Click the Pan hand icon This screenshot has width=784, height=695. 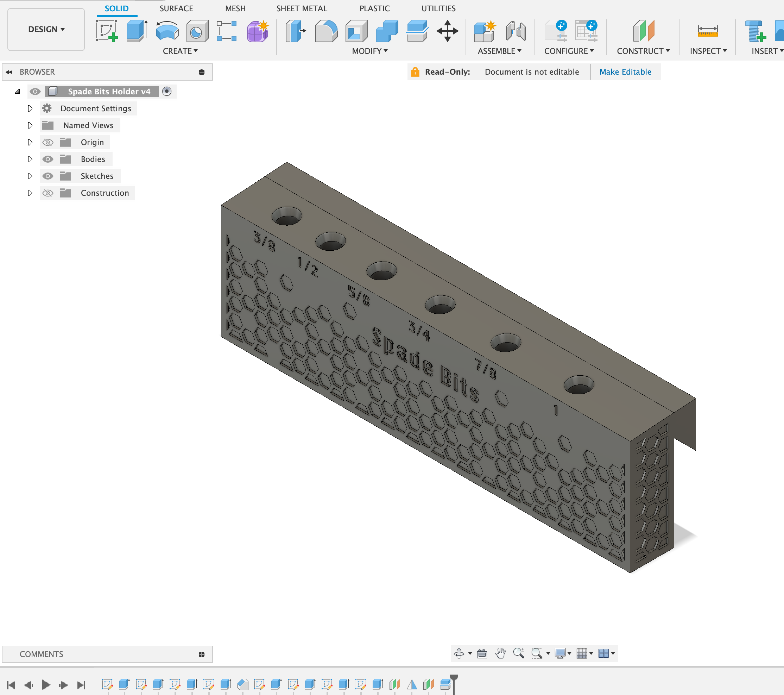coord(500,653)
